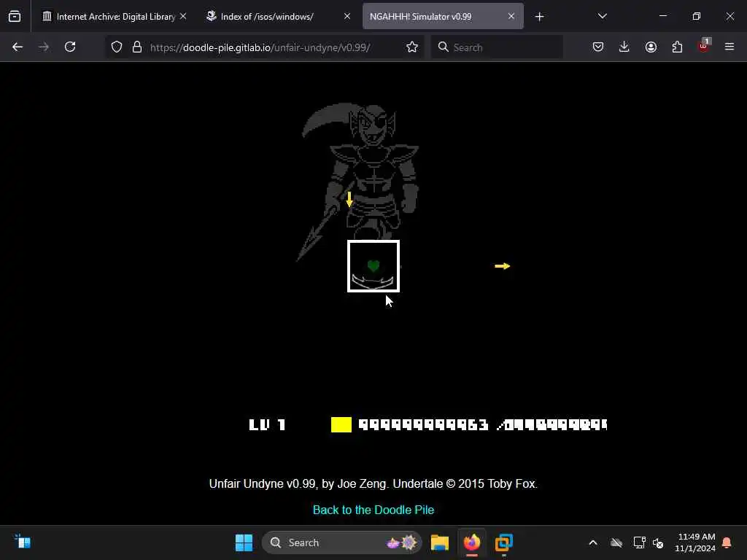Go back one page

18,47
